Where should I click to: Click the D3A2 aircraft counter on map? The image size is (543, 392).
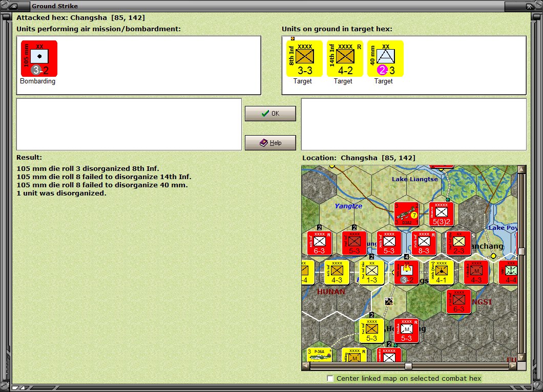coord(407,214)
